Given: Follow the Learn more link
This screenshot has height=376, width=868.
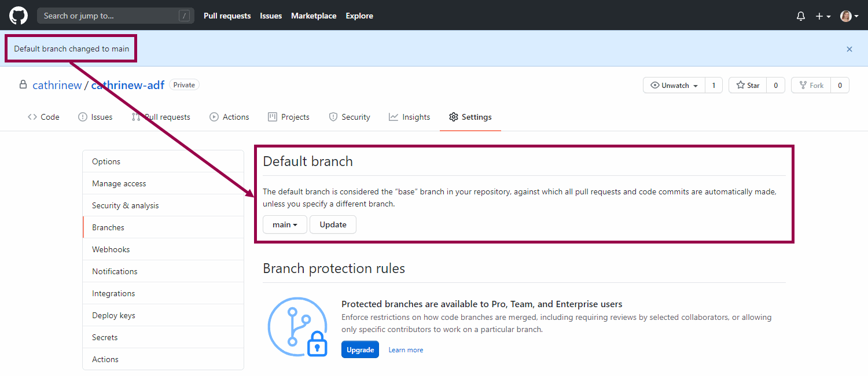Looking at the screenshot, I should click(x=406, y=350).
